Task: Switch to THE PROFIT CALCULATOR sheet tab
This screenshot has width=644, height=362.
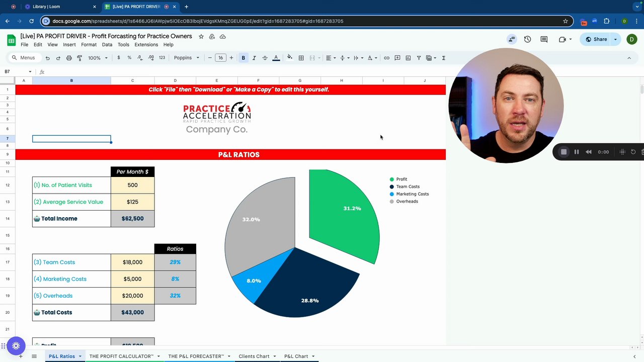Action: point(121,356)
